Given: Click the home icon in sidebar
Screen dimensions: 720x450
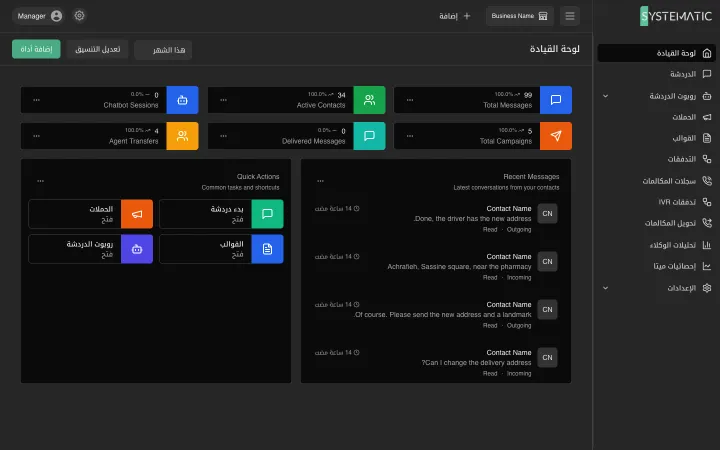Looking at the screenshot, I should click(x=707, y=53).
